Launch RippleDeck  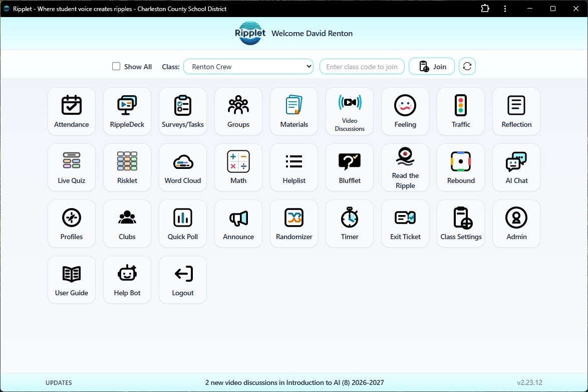127,111
